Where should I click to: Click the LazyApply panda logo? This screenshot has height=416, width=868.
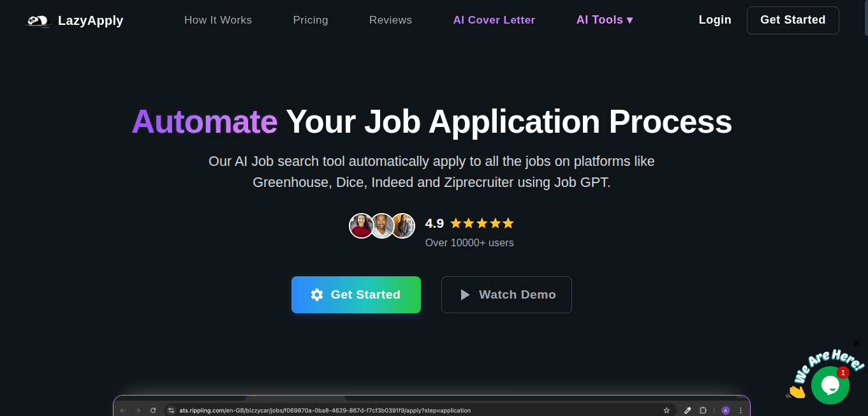[x=38, y=21]
